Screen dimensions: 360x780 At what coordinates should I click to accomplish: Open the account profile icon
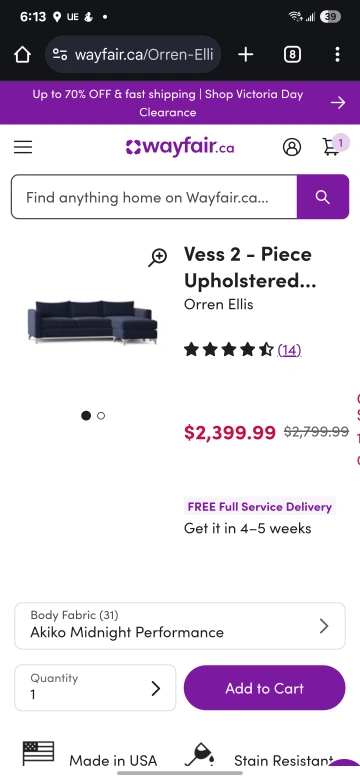click(292, 147)
